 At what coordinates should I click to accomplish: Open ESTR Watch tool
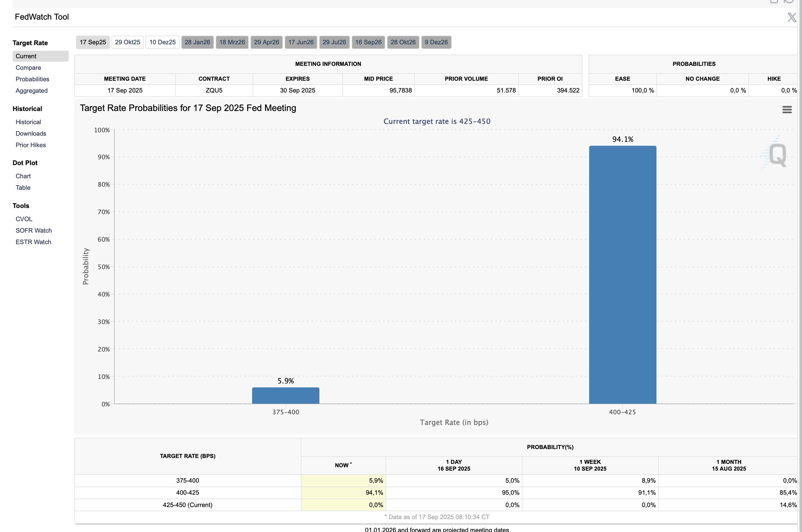click(x=33, y=242)
